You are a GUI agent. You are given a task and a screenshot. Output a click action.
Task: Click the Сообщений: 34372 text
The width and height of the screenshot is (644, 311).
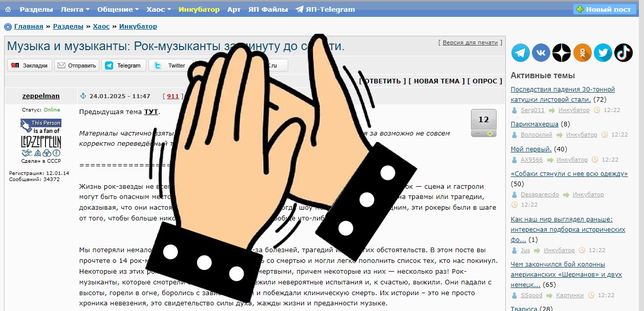point(34,179)
